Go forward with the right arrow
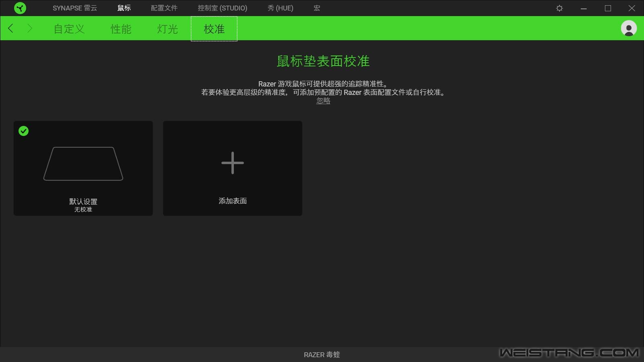 point(29,28)
